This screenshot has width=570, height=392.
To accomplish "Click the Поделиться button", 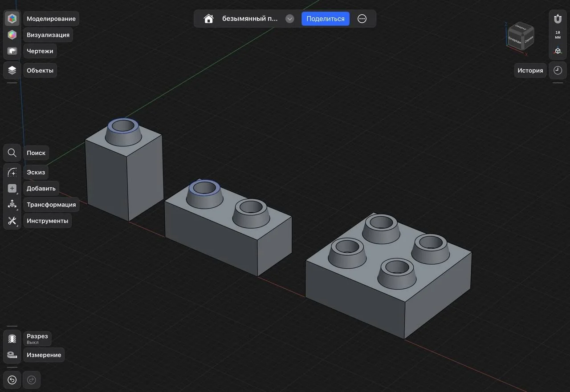I will pyautogui.click(x=326, y=19).
